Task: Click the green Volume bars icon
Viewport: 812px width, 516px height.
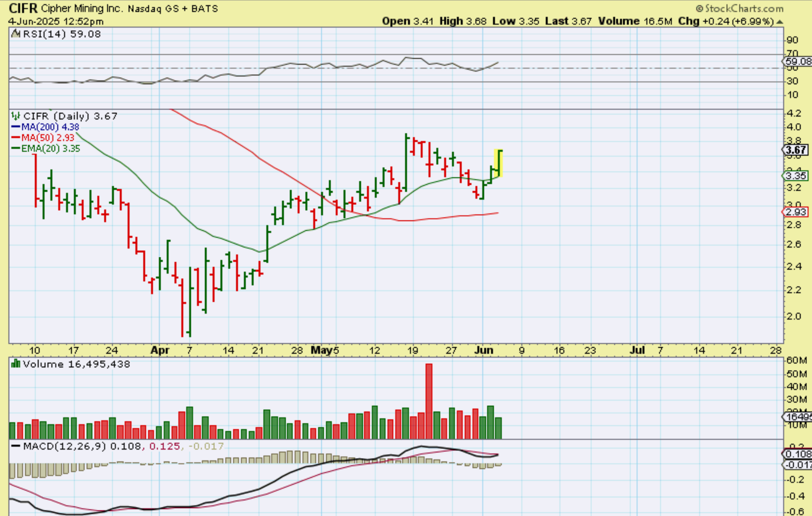Action: 16,364
